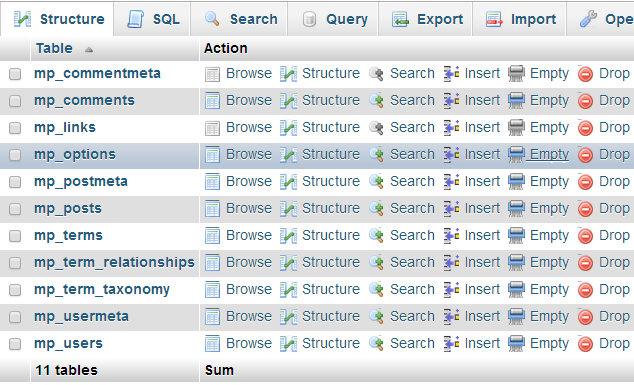Tick the mp_postmeta checkbox
634x385 pixels.
[15, 182]
